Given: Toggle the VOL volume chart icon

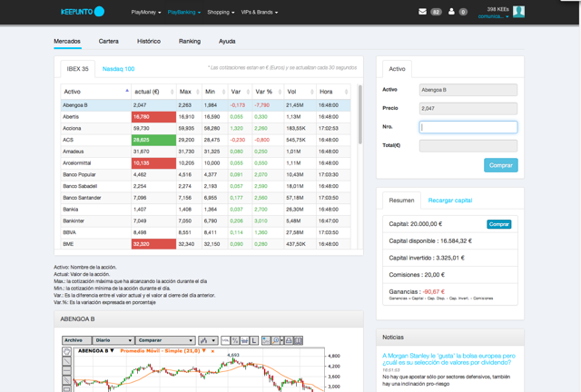Looking at the screenshot, I should [x=225, y=340].
